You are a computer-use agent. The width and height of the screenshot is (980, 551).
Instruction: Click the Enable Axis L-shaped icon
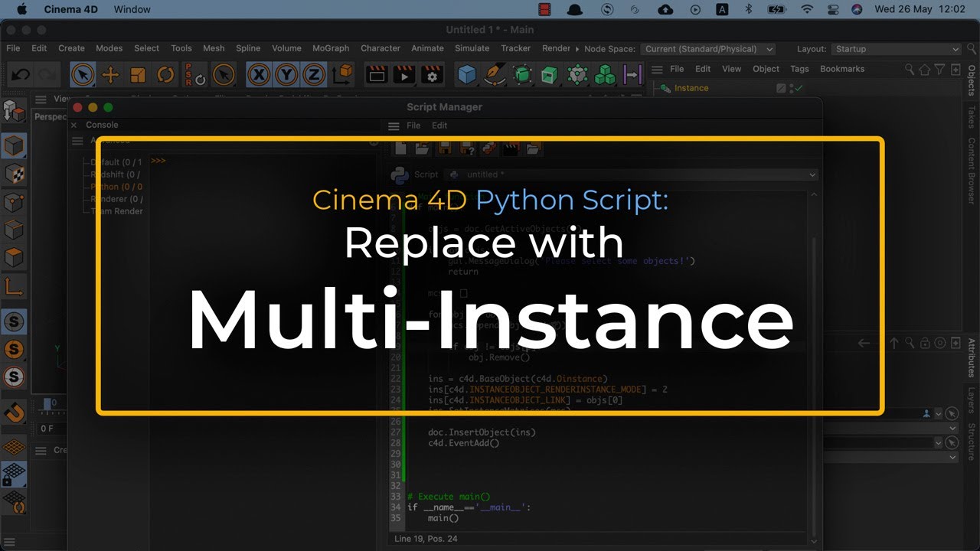[x=14, y=287]
